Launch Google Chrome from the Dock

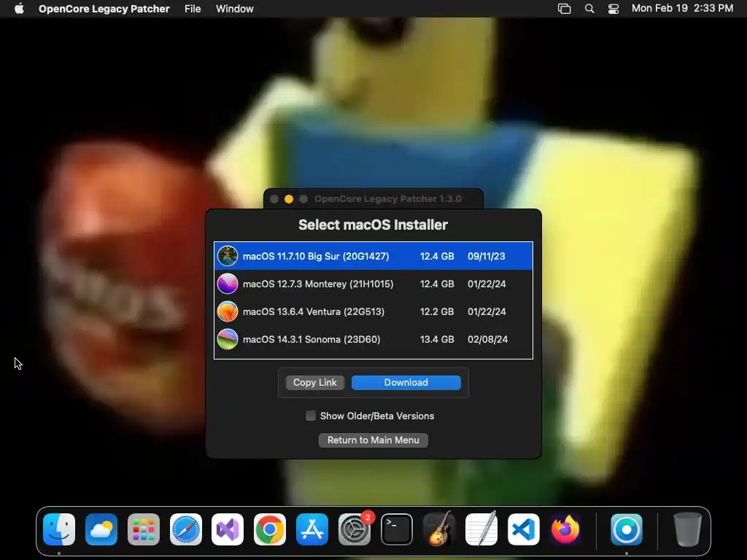click(x=270, y=529)
